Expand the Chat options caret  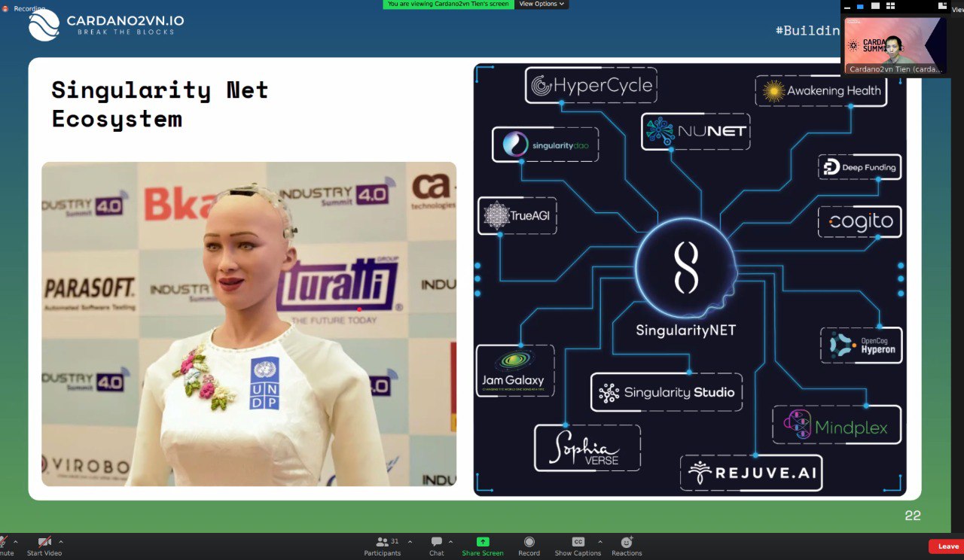pos(450,542)
